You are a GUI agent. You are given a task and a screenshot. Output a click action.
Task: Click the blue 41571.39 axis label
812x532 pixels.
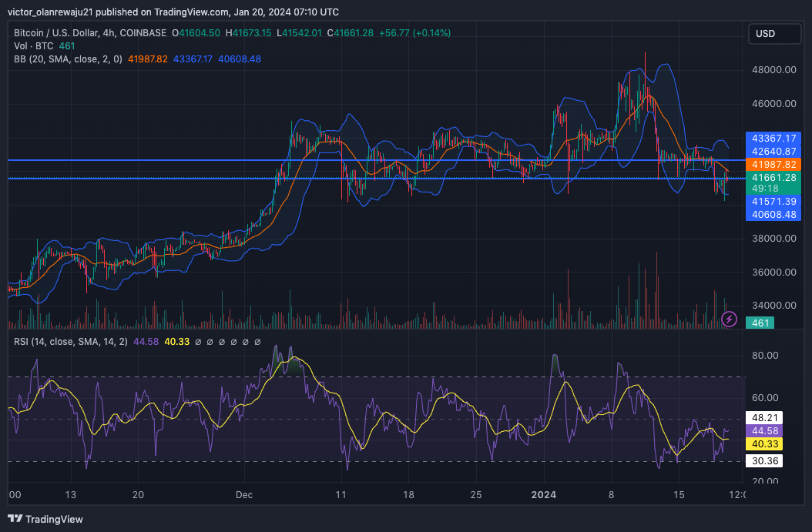coord(773,201)
